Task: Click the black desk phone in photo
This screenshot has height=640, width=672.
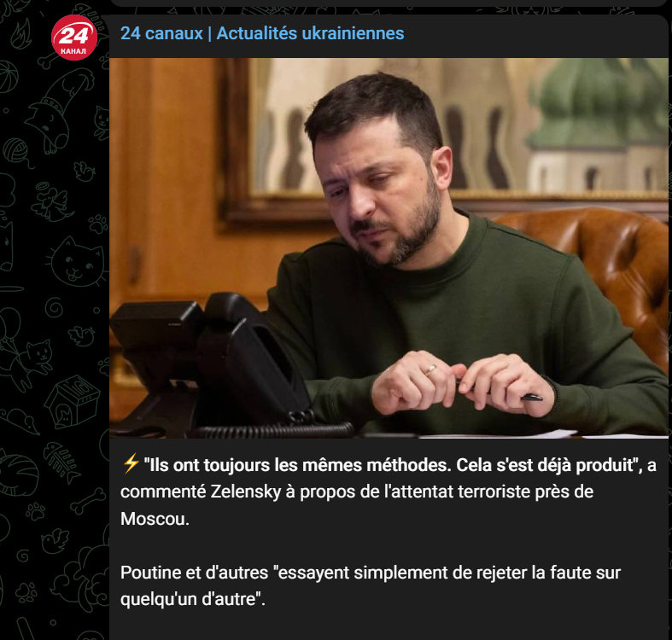Action: (x=210, y=364)
